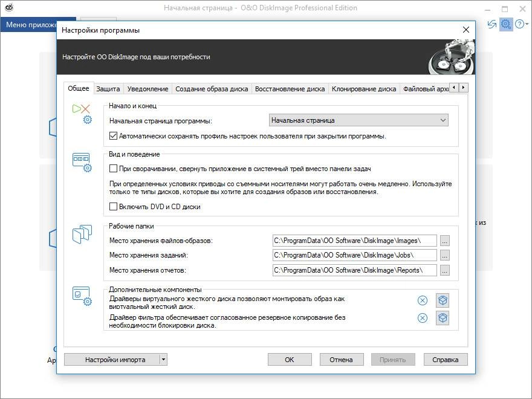This screenshot has width=532, height=399.
Task: Enable minimize to system tray option
Action: pyautogui.click(x=113, y=168)
